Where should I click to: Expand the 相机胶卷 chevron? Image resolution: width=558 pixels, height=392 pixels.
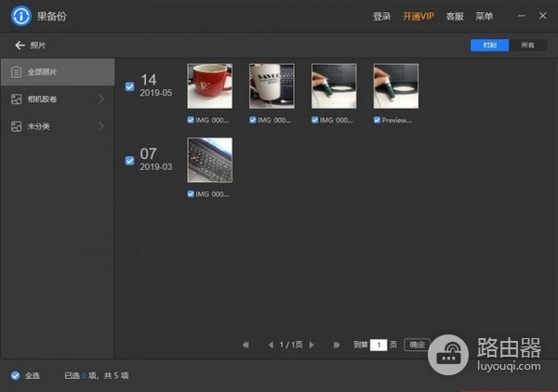click(x=100, y=98)
